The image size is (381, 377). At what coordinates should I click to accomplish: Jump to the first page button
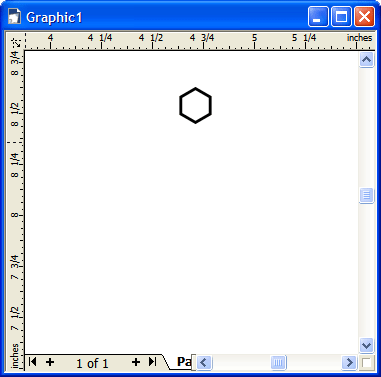(x=32, y=361)
